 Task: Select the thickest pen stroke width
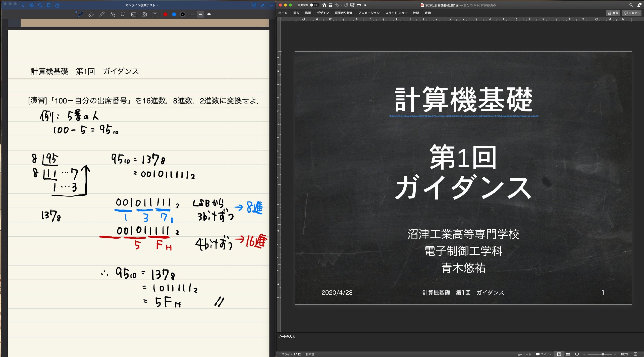(209, 14)
